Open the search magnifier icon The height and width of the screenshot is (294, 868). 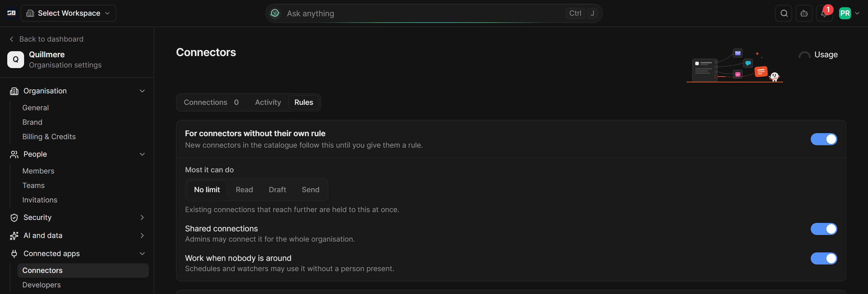784,14
